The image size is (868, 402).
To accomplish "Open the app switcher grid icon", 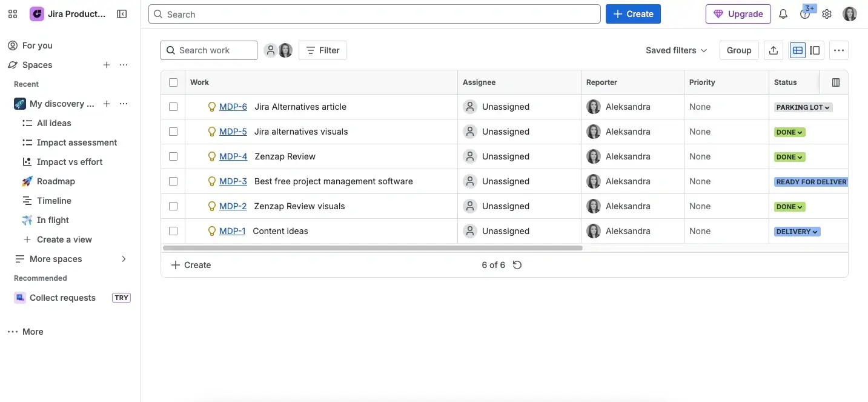I will point(13,14).
